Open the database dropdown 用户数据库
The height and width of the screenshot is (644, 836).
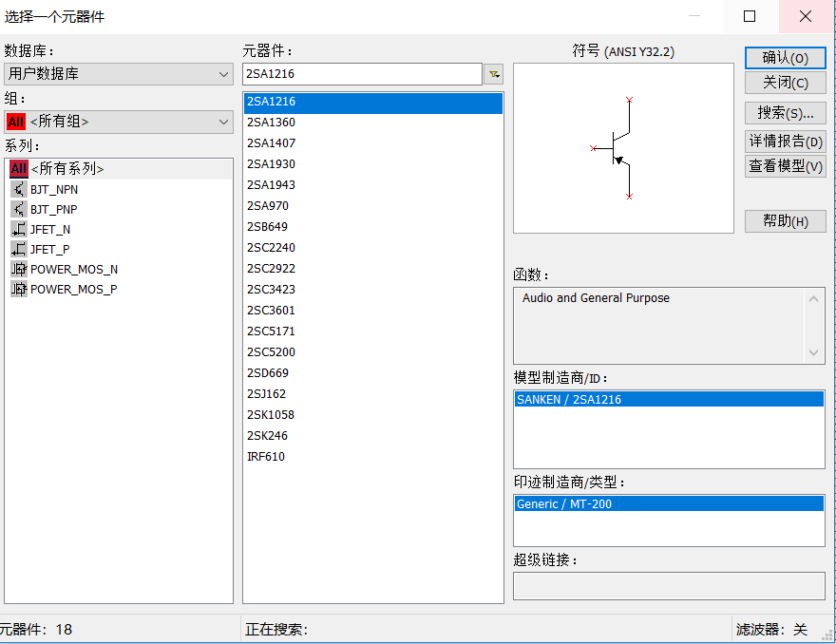tap(119, 74)
